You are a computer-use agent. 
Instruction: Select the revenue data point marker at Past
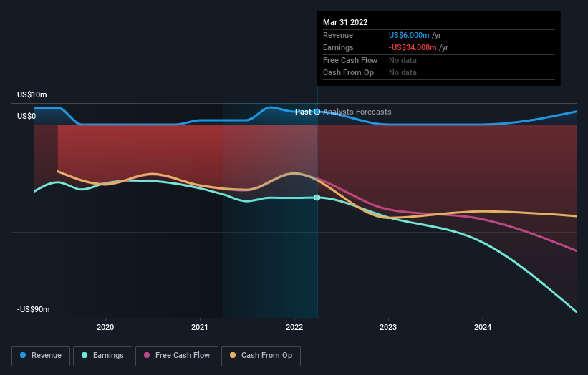point(317,112)
